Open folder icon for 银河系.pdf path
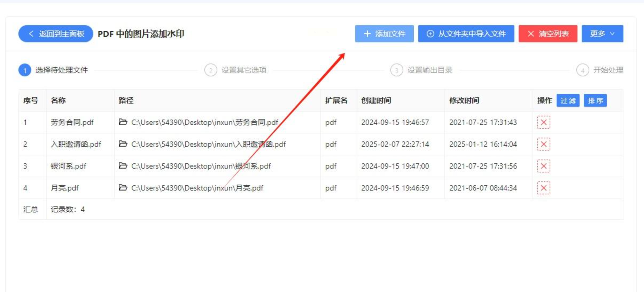This screenshot has height=292, width=644. tap(123, 166)
